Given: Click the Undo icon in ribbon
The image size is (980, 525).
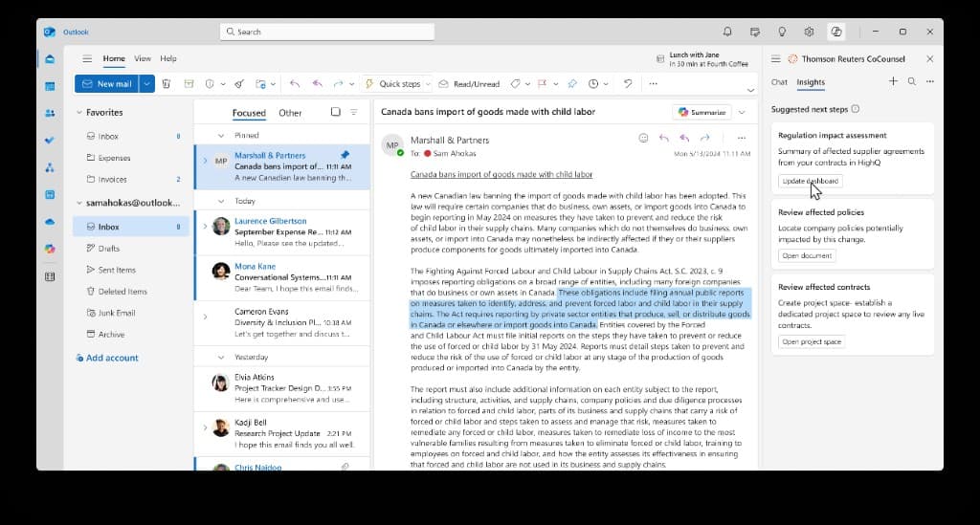Looking at the screenshot, I should click(628, 83).
